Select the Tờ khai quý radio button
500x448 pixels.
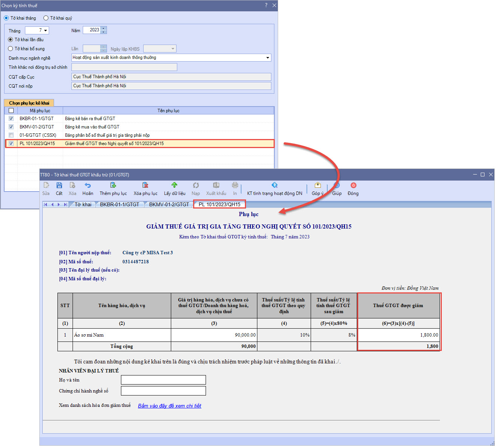point(46,18)
